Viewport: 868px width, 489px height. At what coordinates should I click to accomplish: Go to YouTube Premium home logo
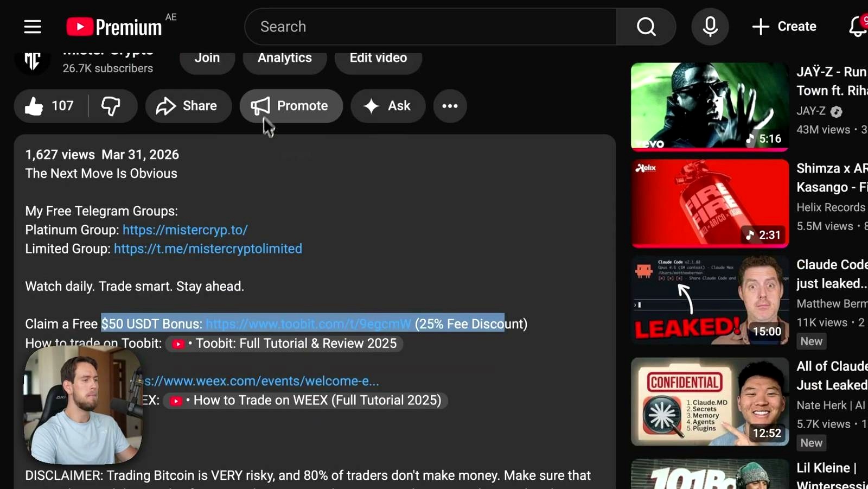[x=114, y=27]
